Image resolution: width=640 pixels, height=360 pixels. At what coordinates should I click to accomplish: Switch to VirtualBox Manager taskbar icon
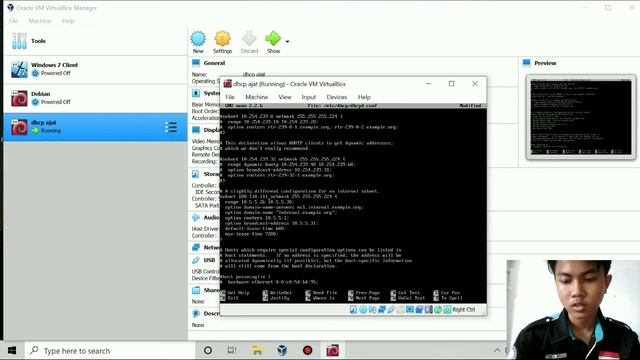(x=282, y=350)
